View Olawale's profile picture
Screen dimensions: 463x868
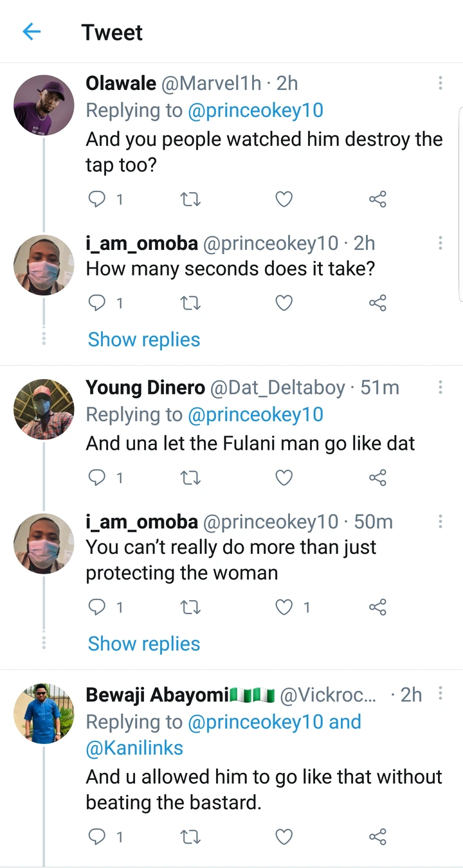pyautogui.click(x=44, y=105)
